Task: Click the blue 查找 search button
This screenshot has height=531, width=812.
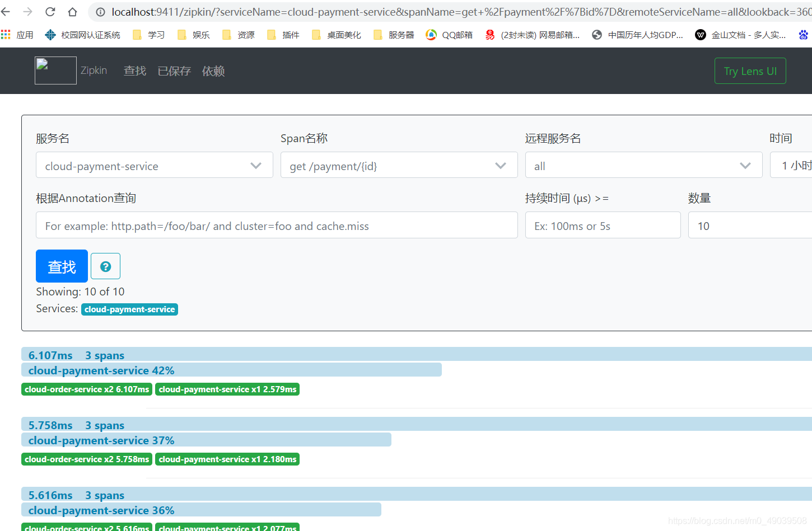Action: point(62,266)
